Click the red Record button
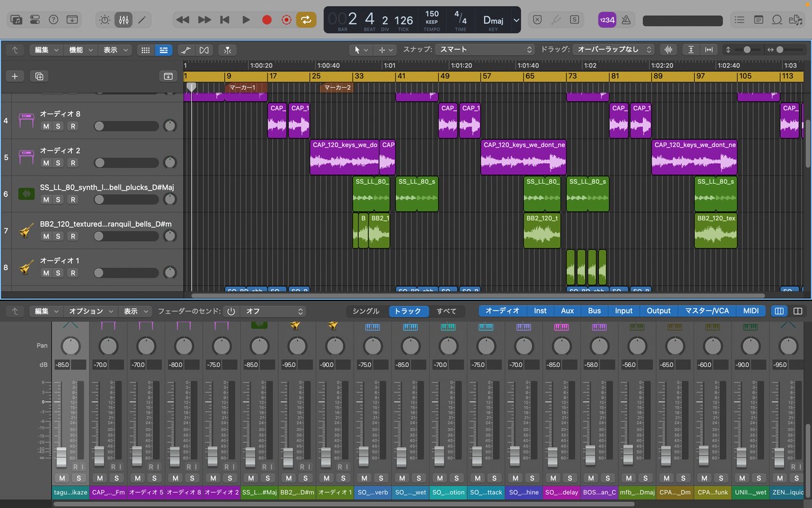 [267, 20]
